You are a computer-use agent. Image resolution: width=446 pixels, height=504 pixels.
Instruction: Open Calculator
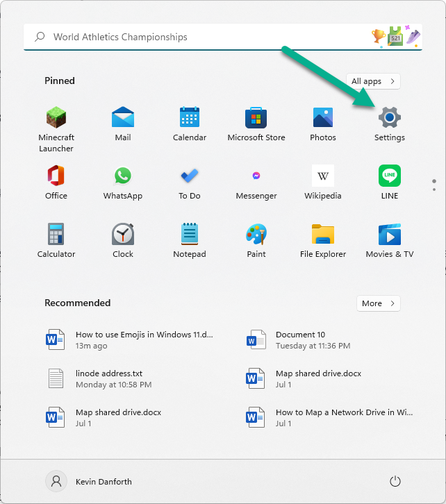coord(56,240)
